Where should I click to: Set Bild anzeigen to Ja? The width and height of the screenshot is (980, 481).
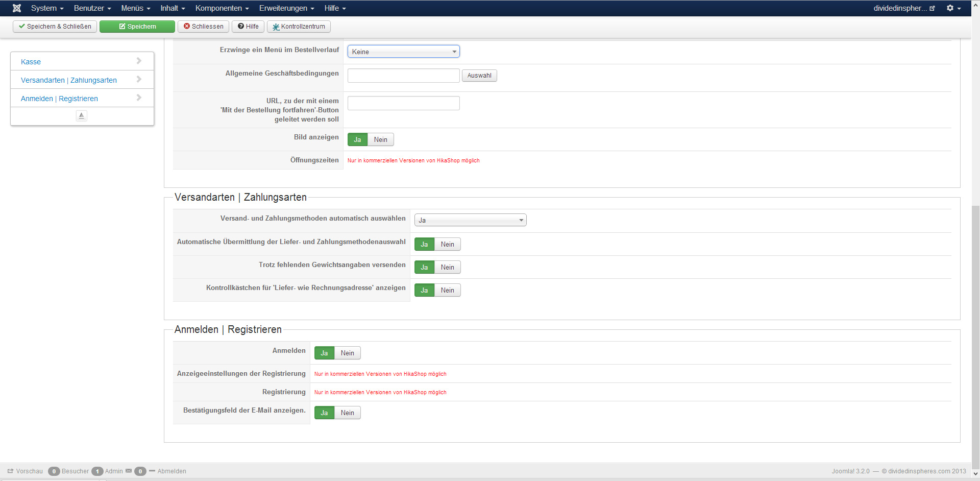click(x=358, y=139)
